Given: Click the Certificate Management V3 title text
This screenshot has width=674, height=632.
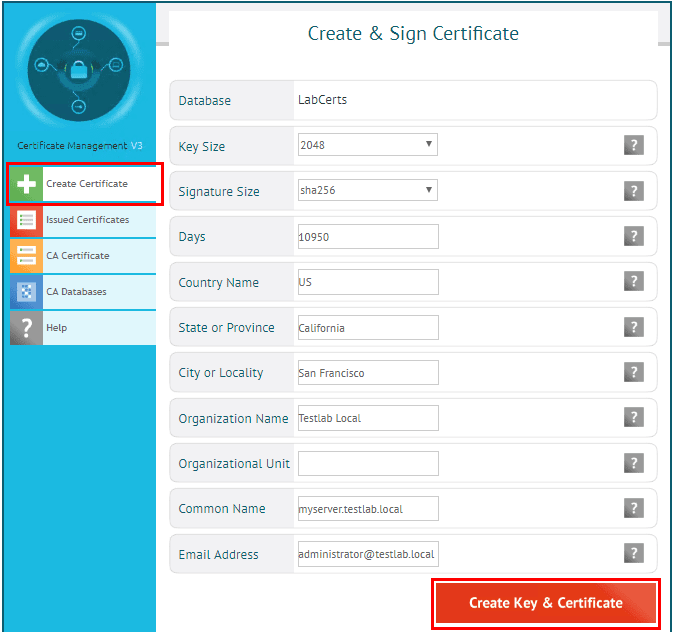Looking at the screenshot, I should pos(80,146).
